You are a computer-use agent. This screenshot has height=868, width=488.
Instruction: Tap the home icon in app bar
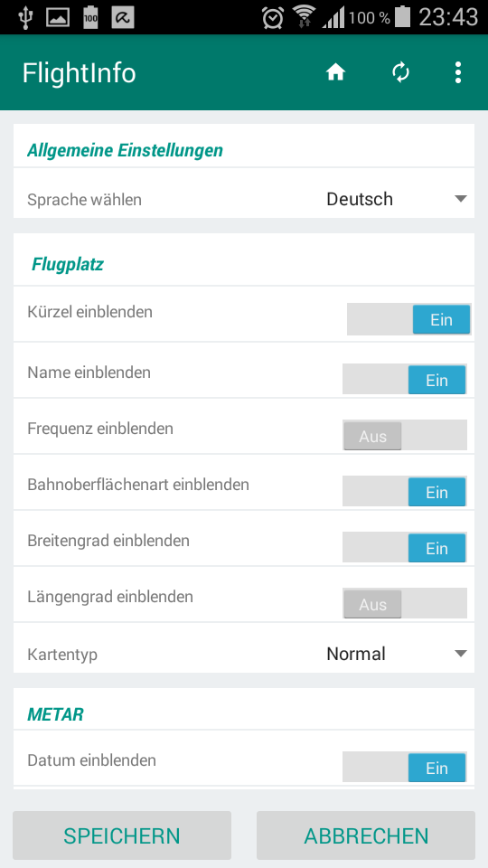coord(335,72)
